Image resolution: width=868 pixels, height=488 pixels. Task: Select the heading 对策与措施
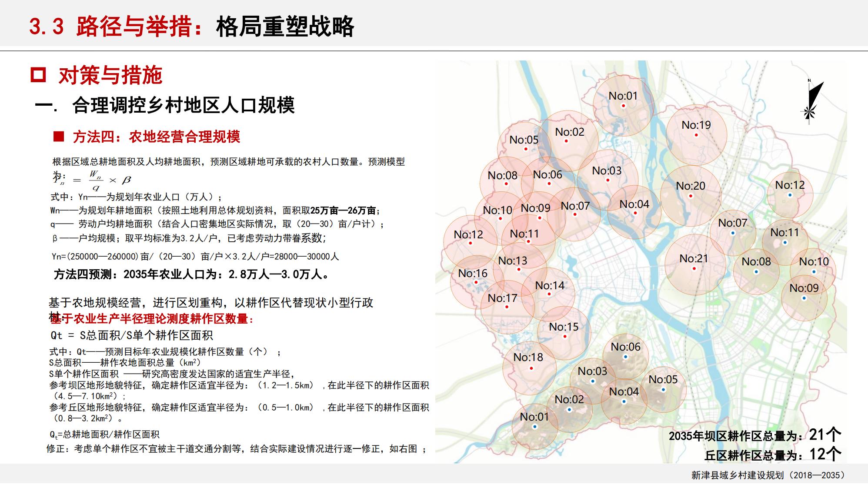pos(110,75)
